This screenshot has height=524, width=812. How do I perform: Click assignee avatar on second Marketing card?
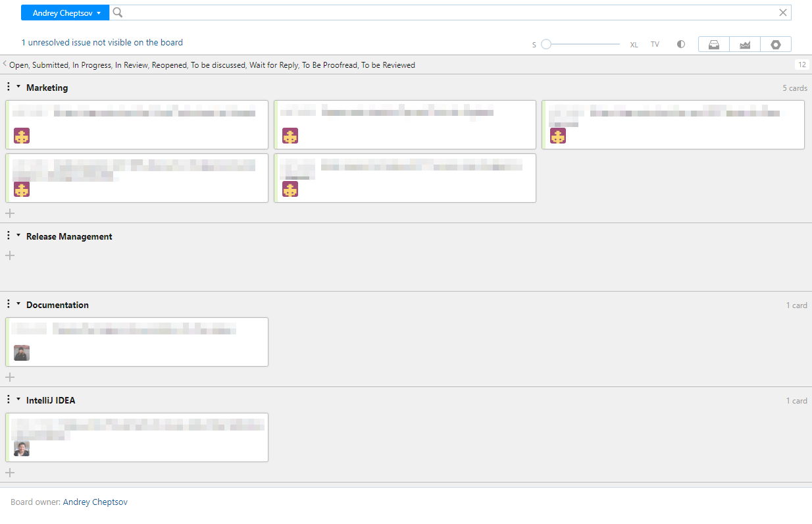[290, 136]
